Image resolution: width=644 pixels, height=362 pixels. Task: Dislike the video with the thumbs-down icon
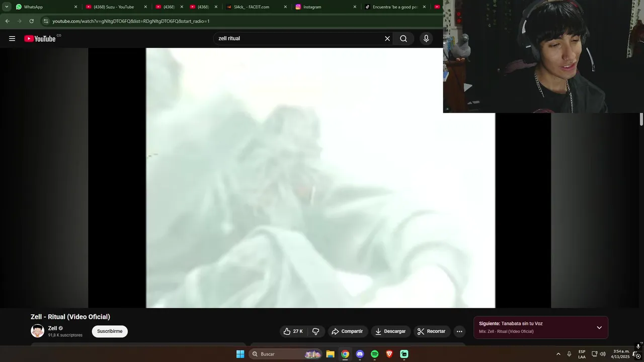point(316,331)
